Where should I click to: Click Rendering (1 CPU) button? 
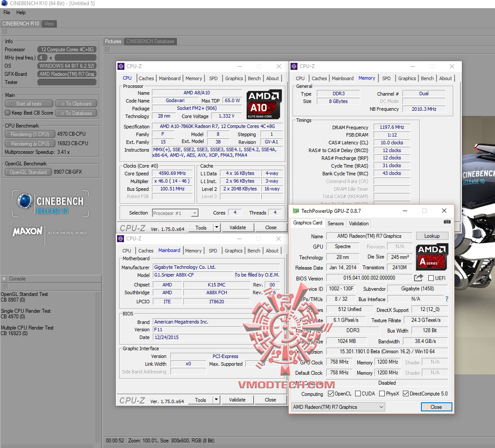(30, 134)
